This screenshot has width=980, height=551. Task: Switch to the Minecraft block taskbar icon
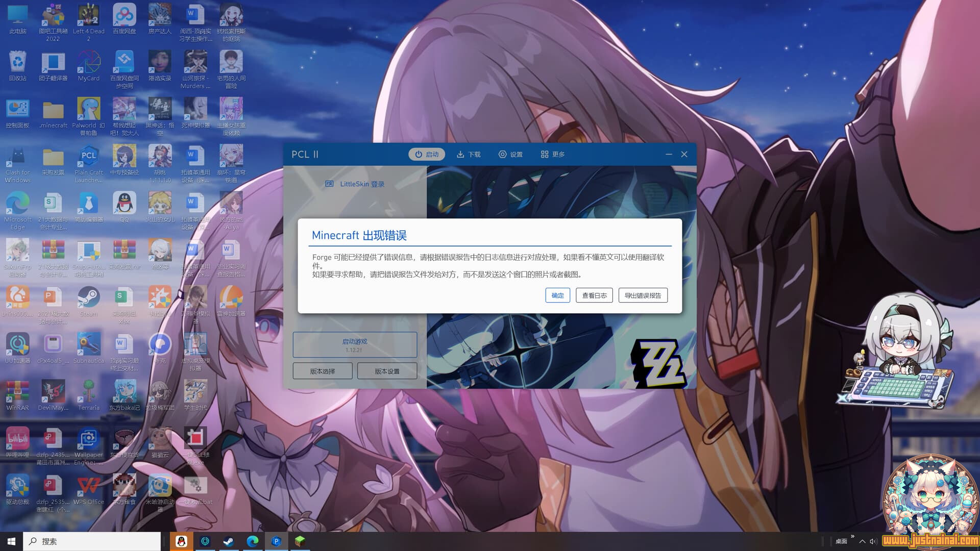click(x=300, y=541)
